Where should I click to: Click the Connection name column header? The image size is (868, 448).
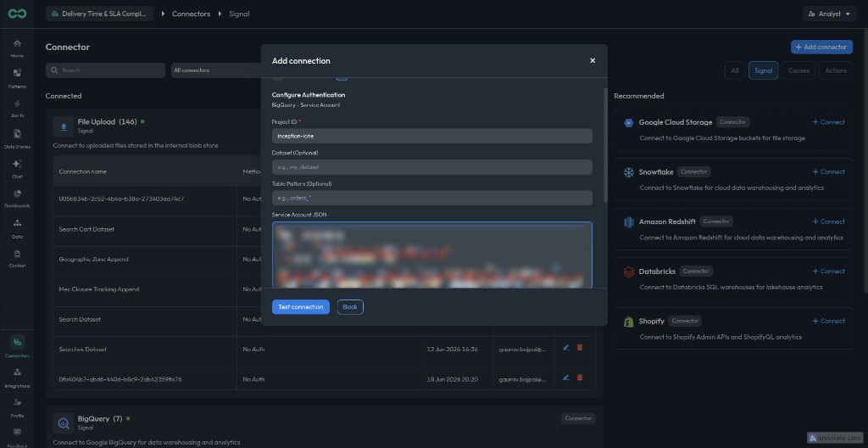(x=82, y=172)
